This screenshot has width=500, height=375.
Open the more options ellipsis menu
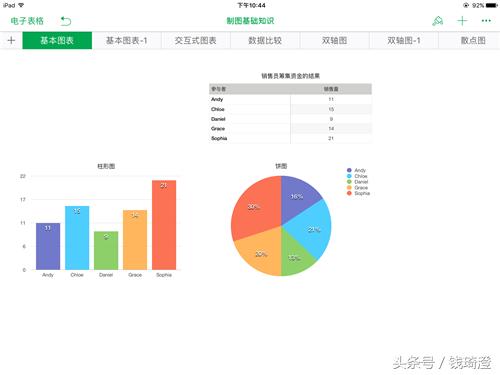click(x=486, y=21)
